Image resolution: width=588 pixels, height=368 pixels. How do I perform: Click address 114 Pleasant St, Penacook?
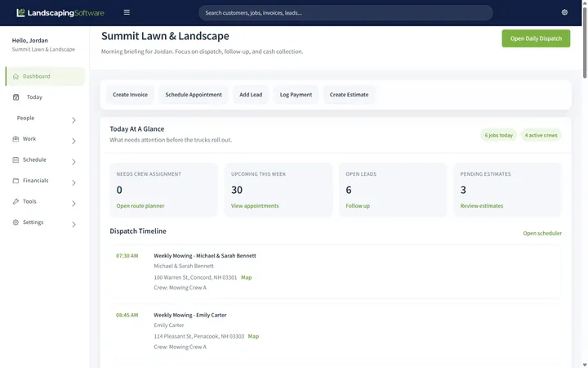coord(198,336)
